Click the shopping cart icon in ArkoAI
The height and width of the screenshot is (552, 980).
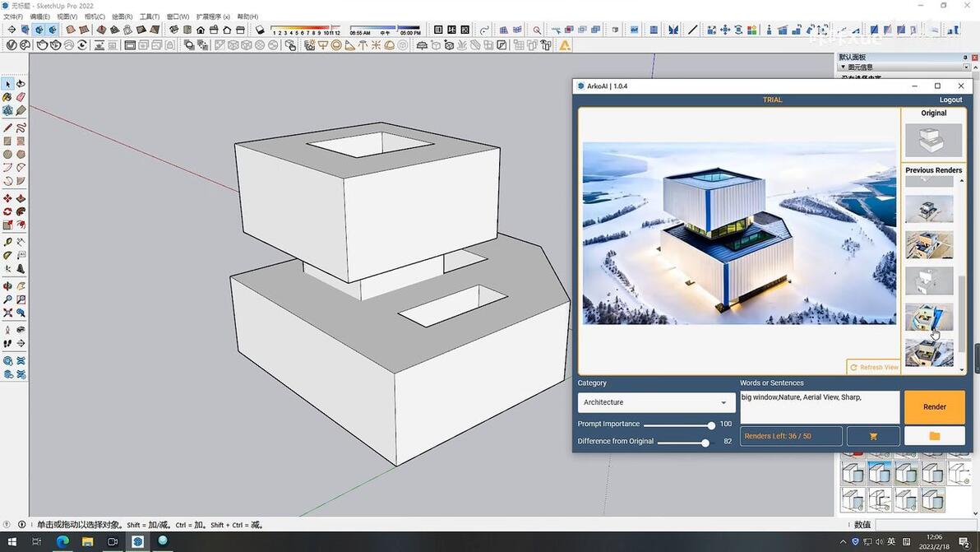click(x=873, y=436)
